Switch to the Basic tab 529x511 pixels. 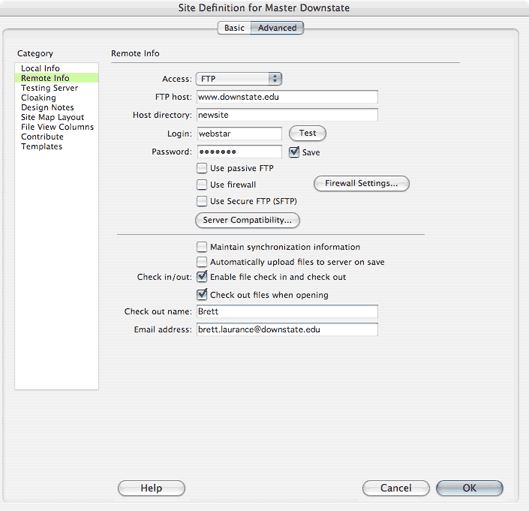tap(234, 28)
